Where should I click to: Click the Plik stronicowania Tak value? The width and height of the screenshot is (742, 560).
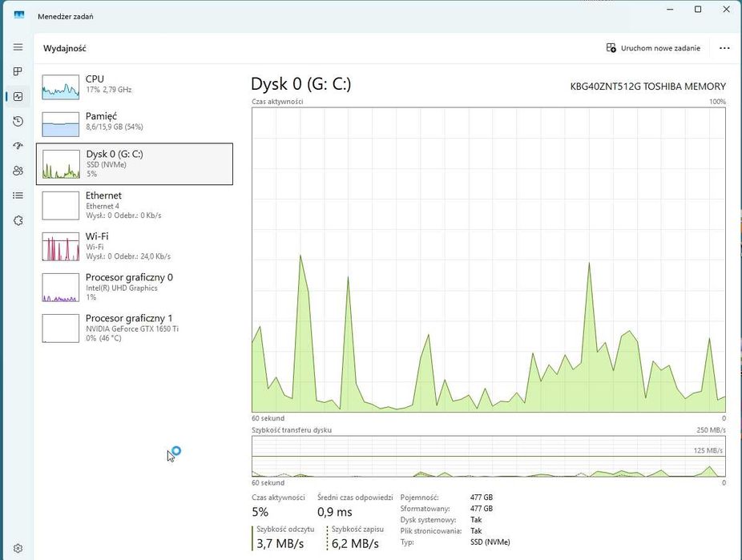pyautogui.click(x=476, y=530)
